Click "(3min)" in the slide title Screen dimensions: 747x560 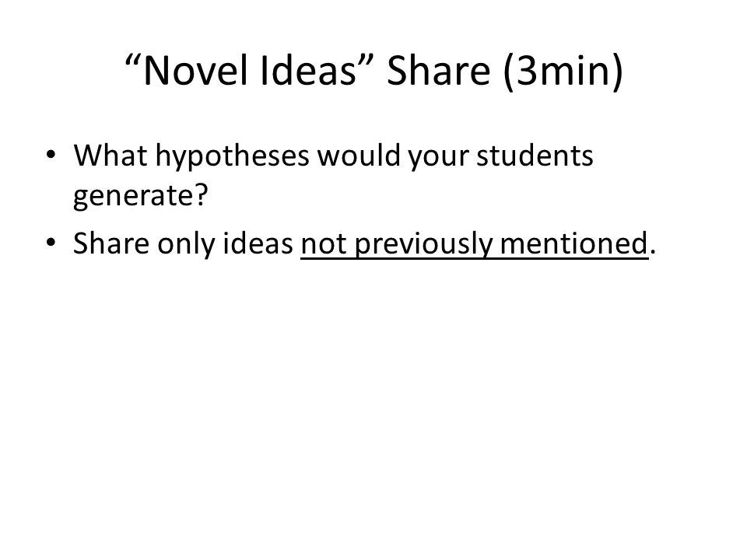point(563,72)
